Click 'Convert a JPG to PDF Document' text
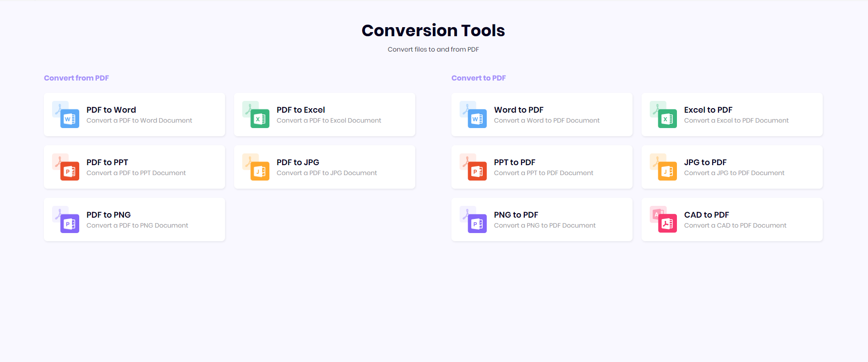The image size is (868, 362). (x=734, y=173)
